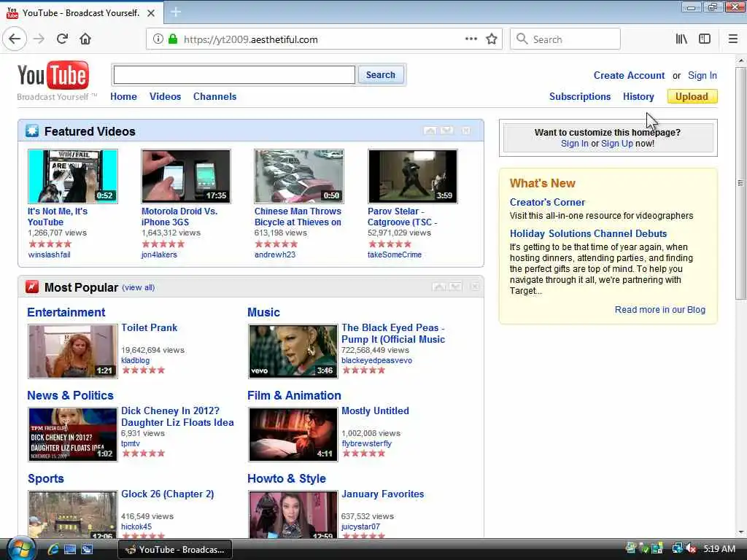Open the Entertainment category heading
The width and height of the screenshot is (747, 560).
66,312
